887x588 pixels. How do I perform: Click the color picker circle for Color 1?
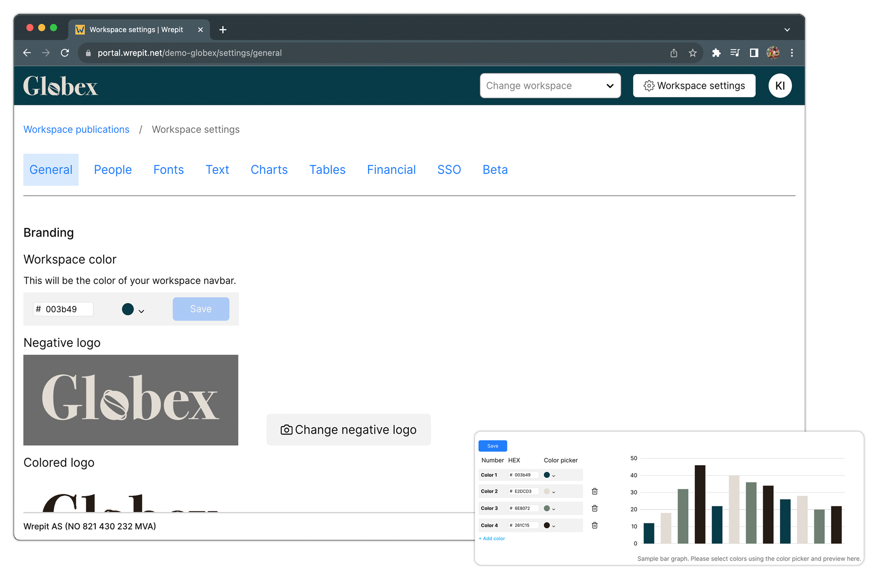548,475
